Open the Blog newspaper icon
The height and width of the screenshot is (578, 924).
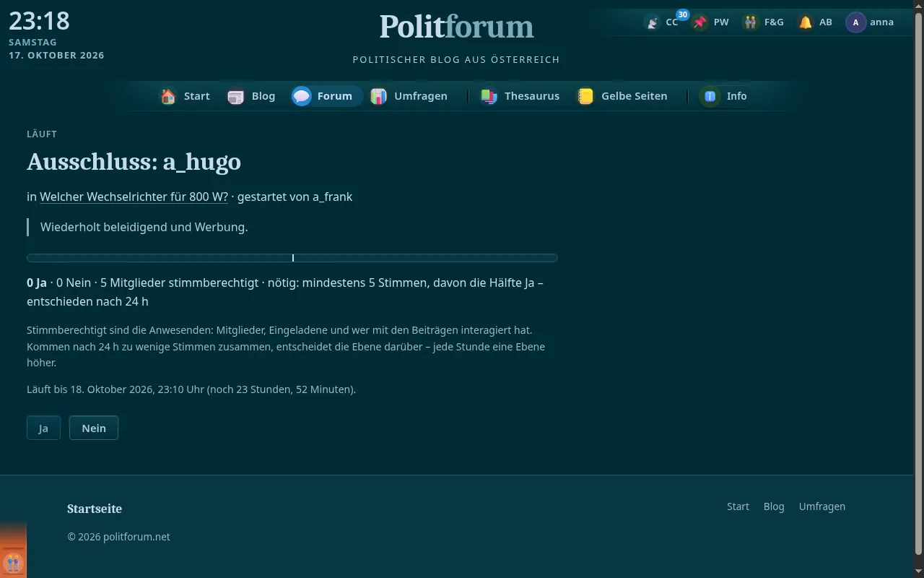coord(236,96)
